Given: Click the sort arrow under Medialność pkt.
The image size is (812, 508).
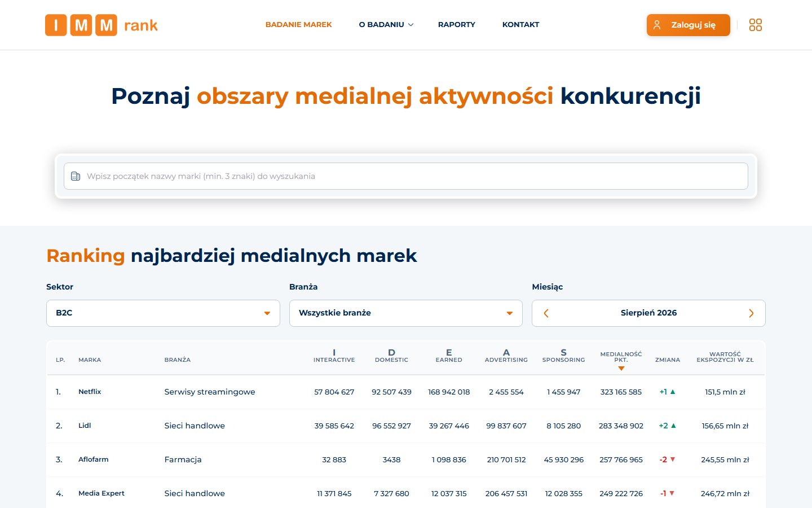Looking at the screenshot, I should 621,369.
